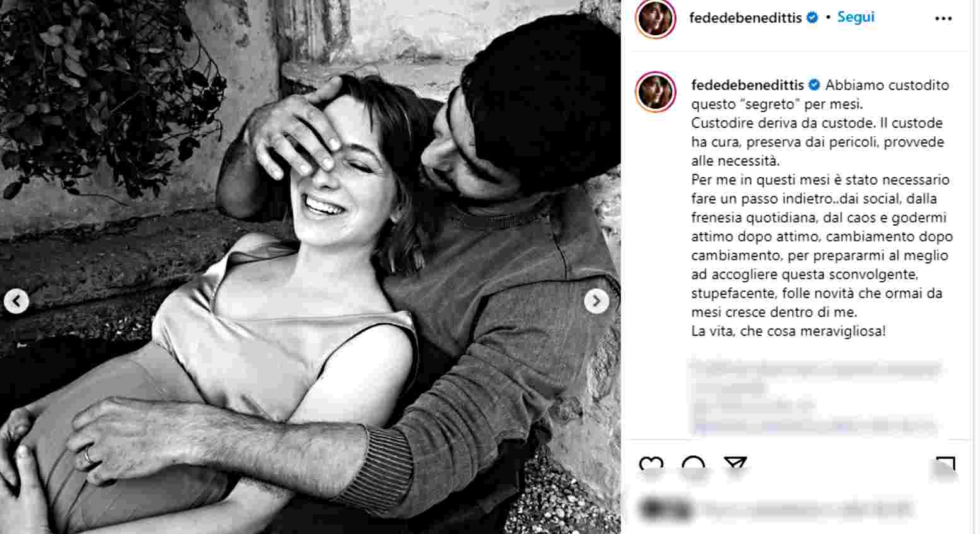Screen dimensions: 980x534
Task: Open fededebenedittis username in caption
Action: pyautogui.click(x=748, y=85)
